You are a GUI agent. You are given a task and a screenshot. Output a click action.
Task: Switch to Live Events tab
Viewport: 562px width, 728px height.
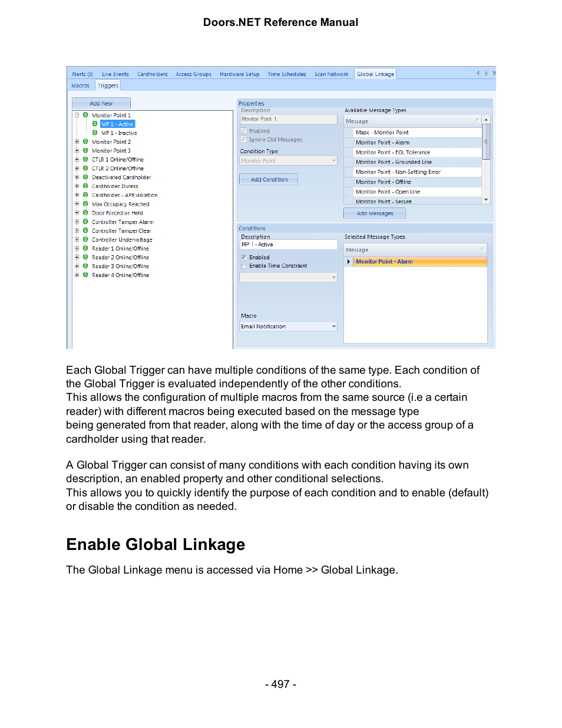(x=115, y=74)
